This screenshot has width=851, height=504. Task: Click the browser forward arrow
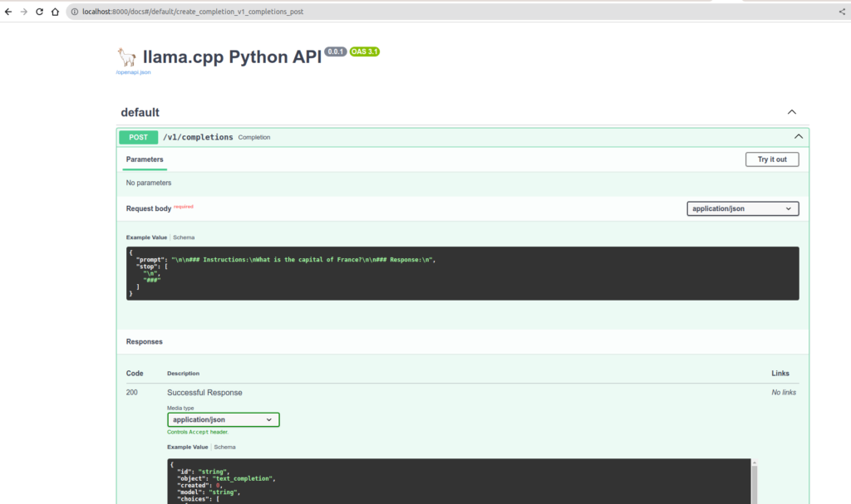pyautogui.click(x=24, y=12)
